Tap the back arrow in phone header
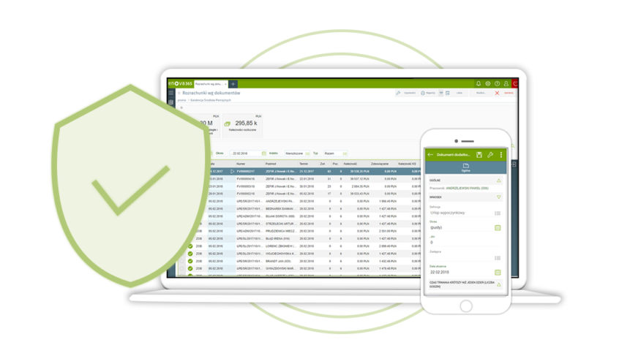The height and width of the screenshot is (364, 619). tap(430, 155)
